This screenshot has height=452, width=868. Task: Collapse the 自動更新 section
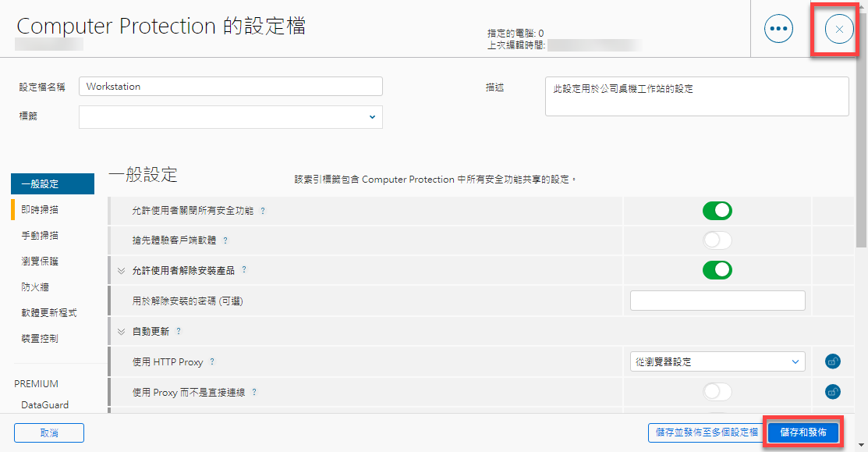(x=121, y=331)
